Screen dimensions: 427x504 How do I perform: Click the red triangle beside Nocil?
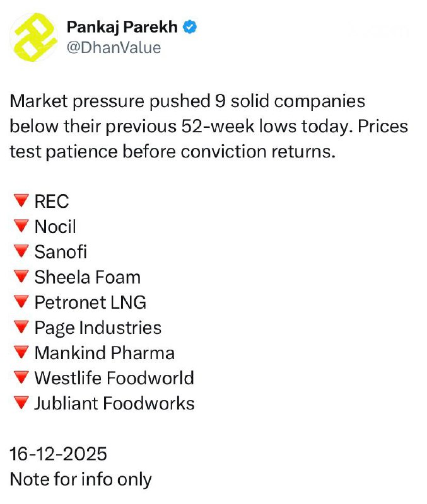point(21,227)
